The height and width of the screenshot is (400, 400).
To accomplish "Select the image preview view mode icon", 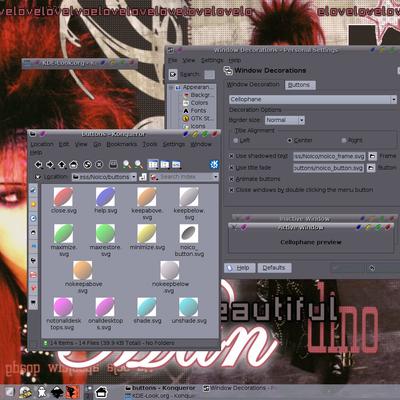I will coord(176,164).
